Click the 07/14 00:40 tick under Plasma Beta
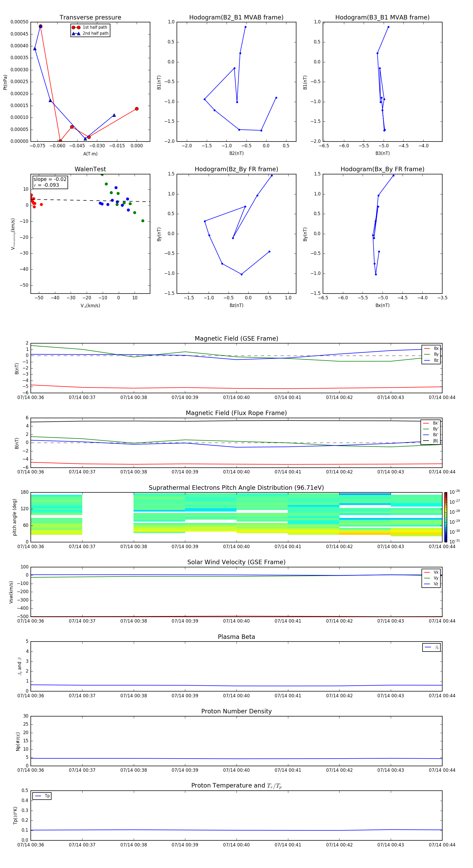The width and height of the screenshot is (473, 868). point(236,696)
